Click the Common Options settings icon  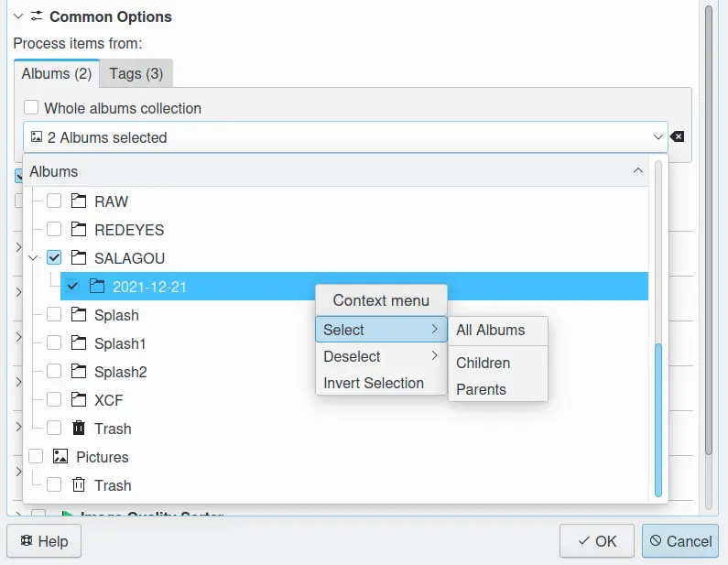(37, 16)
